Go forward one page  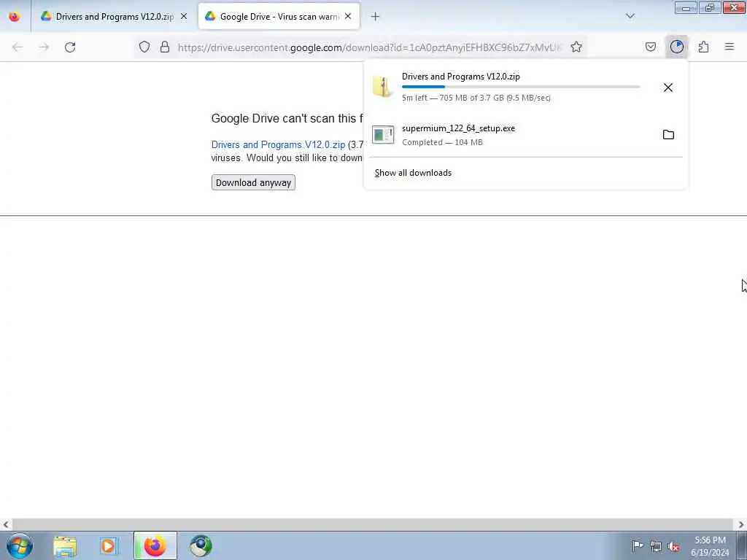(x=44, y=47)
